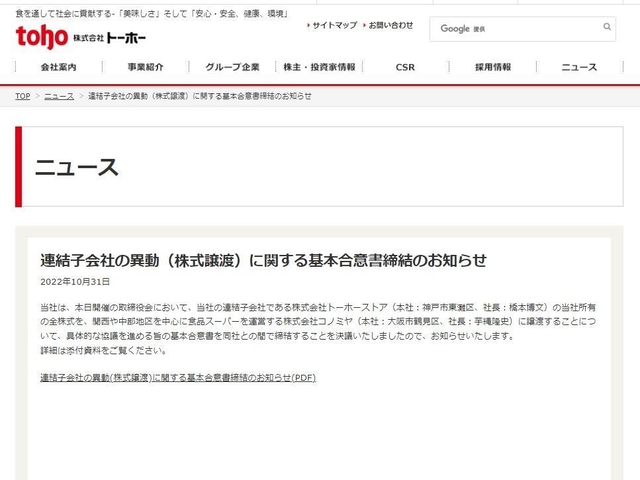Open the グループ企業 menu
Screen dimensions: 640x480
232,67
